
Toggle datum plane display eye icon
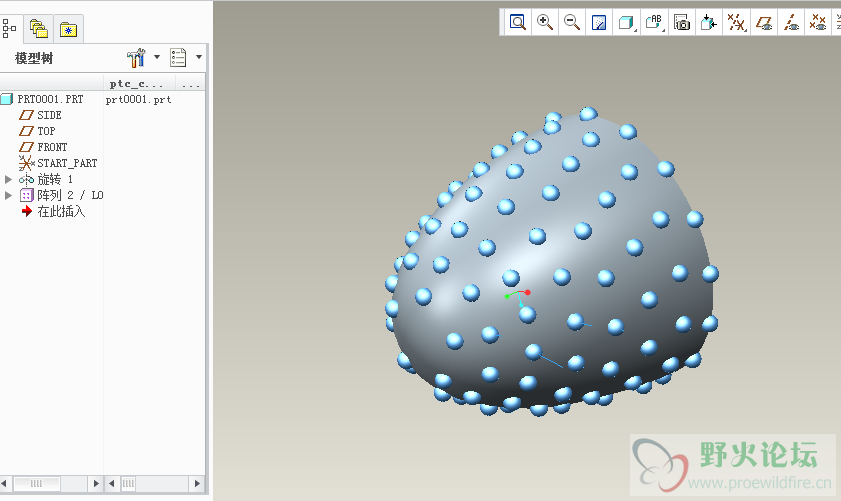[x=764, y=22]
